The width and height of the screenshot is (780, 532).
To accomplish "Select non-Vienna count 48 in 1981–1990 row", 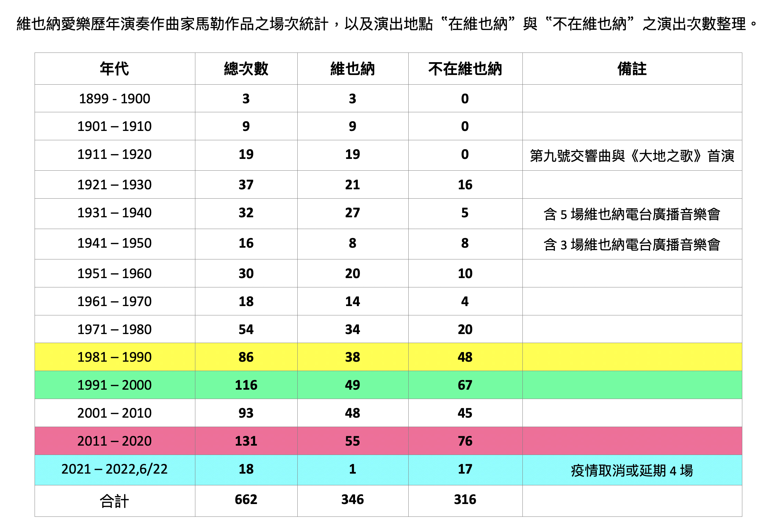I will [x=465, y=357].
